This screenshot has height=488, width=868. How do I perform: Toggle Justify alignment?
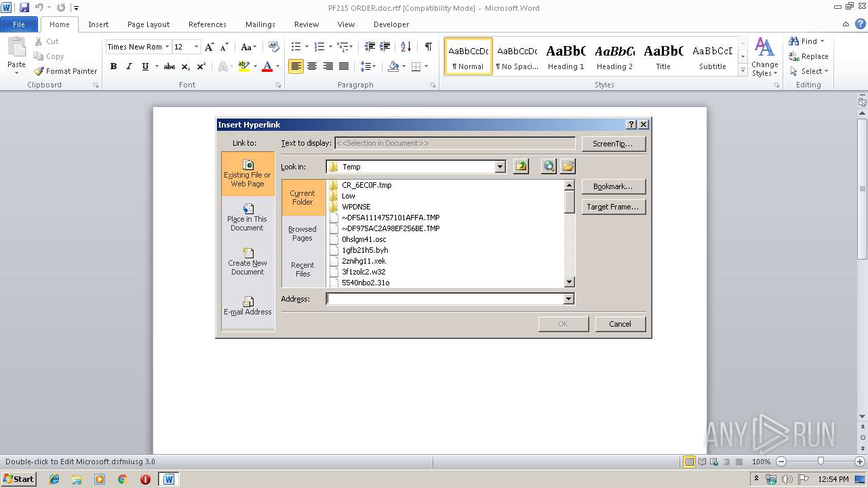click(344, 66)
